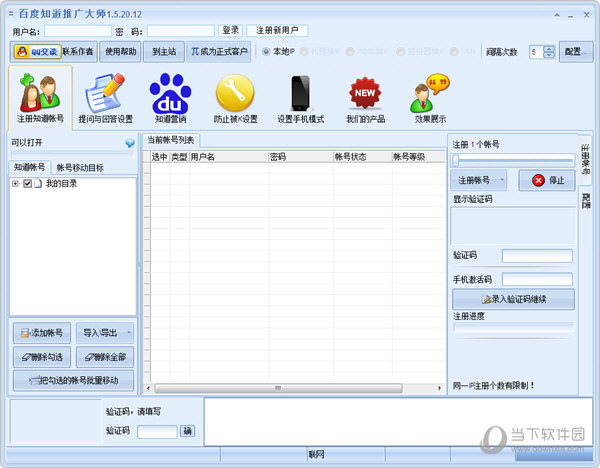Image resolution: width=600 pixels, height=468 pixels.
Task: Click 删除勾选 button
Action: (42, 357)
